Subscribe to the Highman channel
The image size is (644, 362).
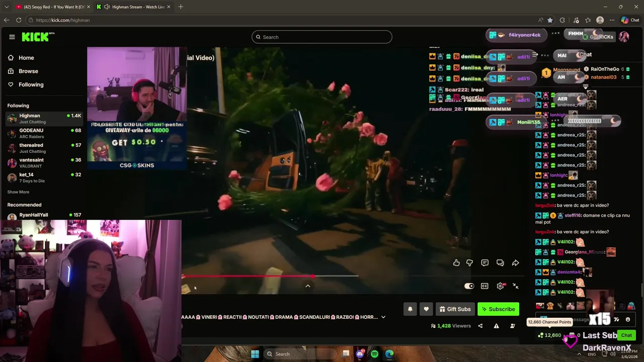click(x=498, y=309)
